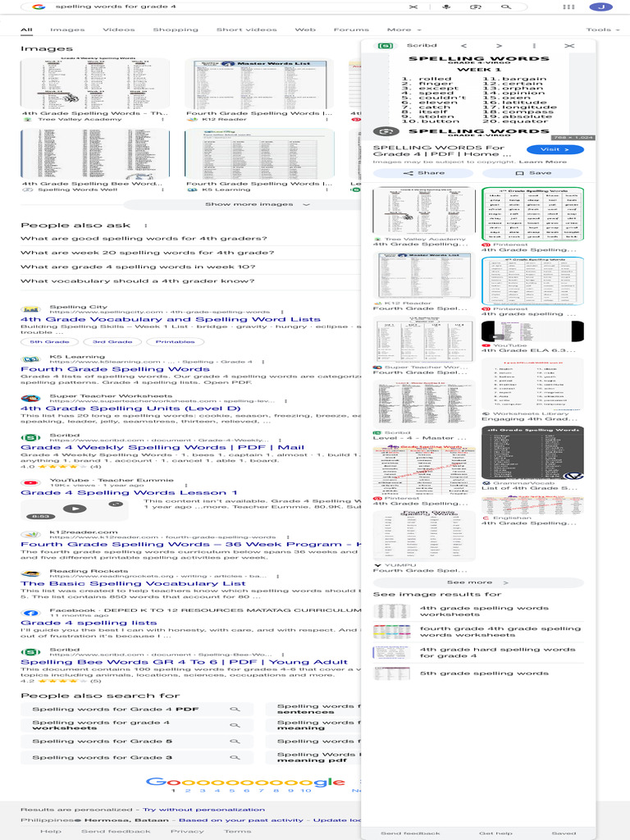Screen dimensions: 630x840
Task: Click the 5th Grade chip
Action: point(50,342)
